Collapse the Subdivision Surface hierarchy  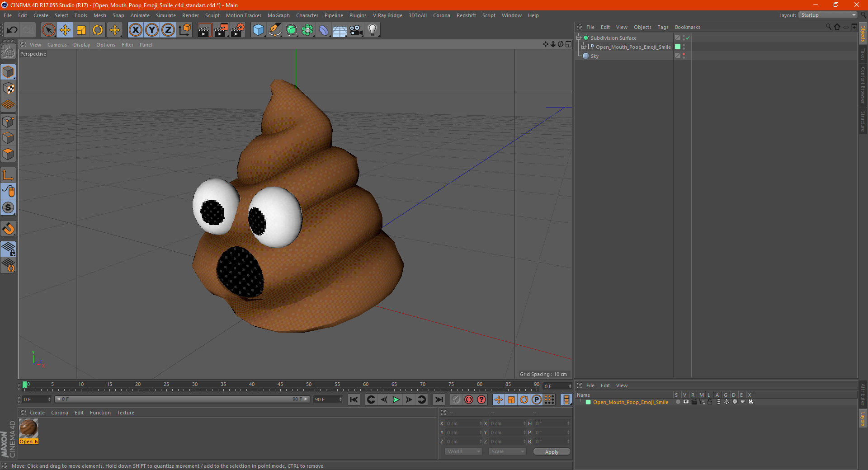tap(578, 38)
